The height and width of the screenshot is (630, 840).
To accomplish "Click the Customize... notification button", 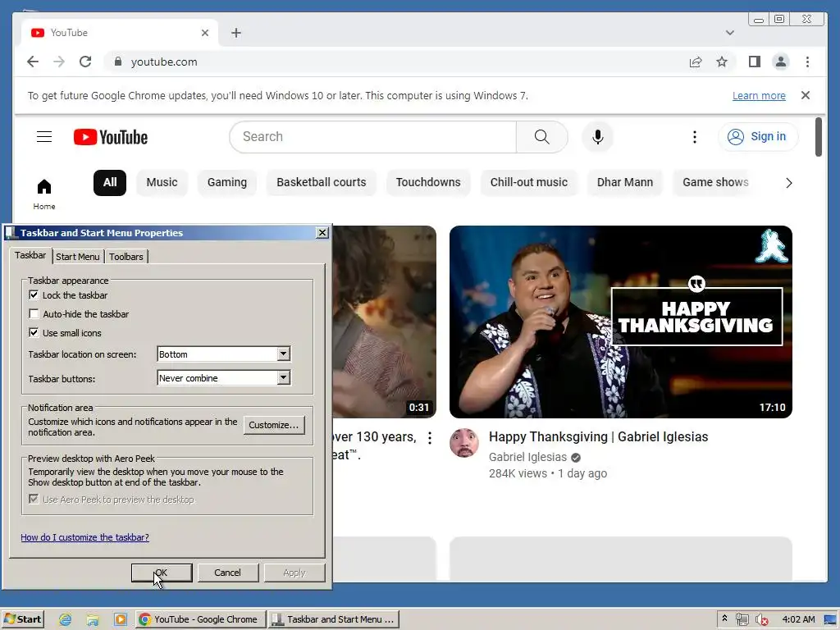I will click(274, 425).
